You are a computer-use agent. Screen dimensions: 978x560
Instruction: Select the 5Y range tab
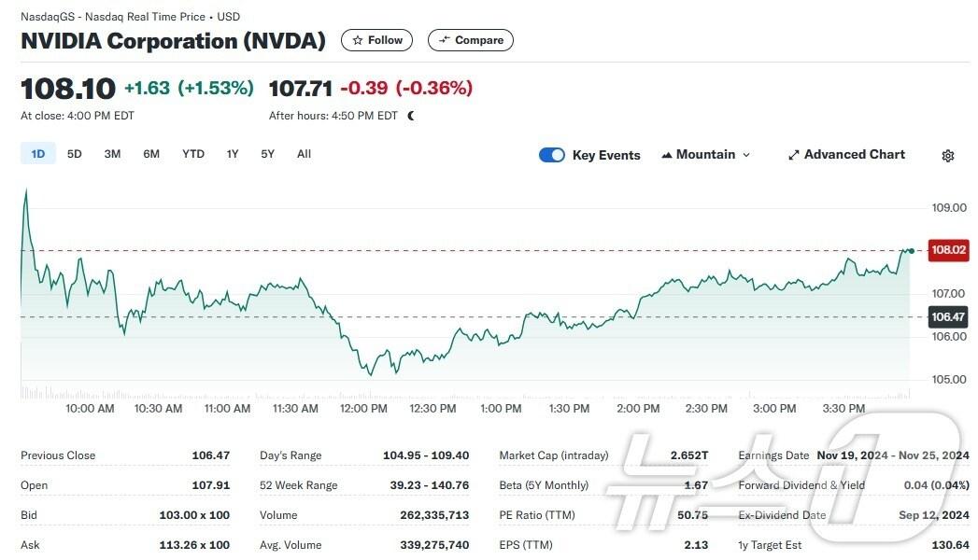268,154
